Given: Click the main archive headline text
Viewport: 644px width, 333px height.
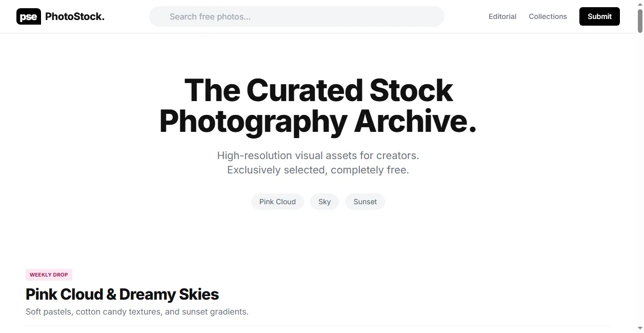Looking at the screenshot, I should (318, 105).
